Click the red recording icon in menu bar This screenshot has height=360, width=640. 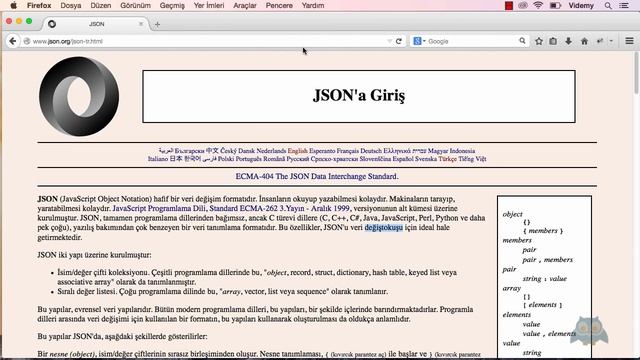coord(509,5)
